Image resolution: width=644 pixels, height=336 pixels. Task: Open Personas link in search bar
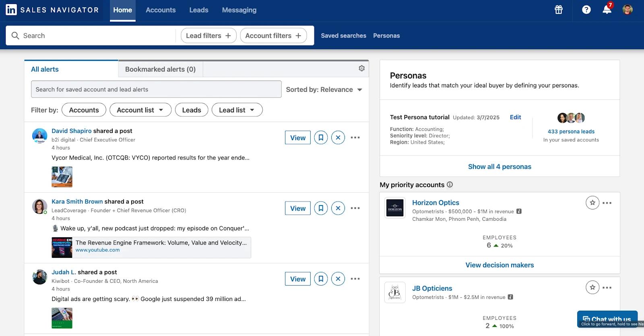point(386,35)
